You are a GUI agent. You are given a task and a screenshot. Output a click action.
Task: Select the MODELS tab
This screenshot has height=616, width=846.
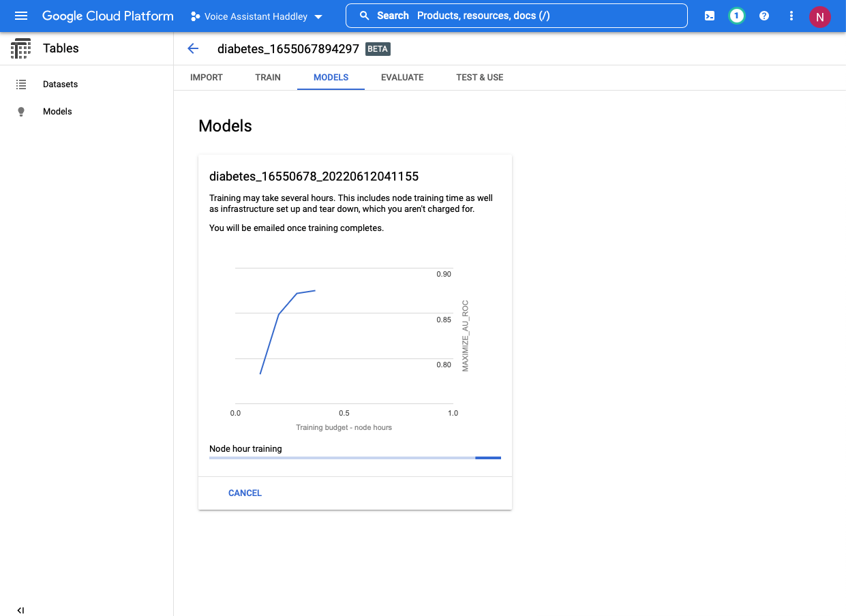[x=331, y=78]
